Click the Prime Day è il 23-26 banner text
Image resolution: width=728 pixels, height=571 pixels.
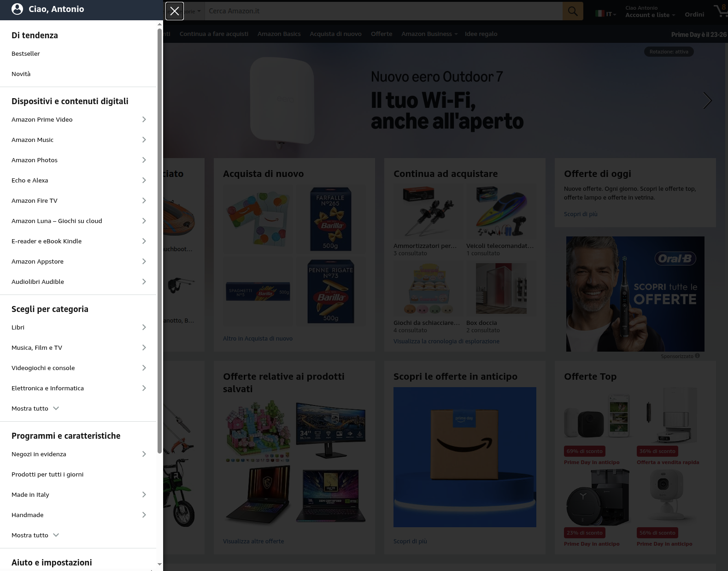click(x=699, y=35)
